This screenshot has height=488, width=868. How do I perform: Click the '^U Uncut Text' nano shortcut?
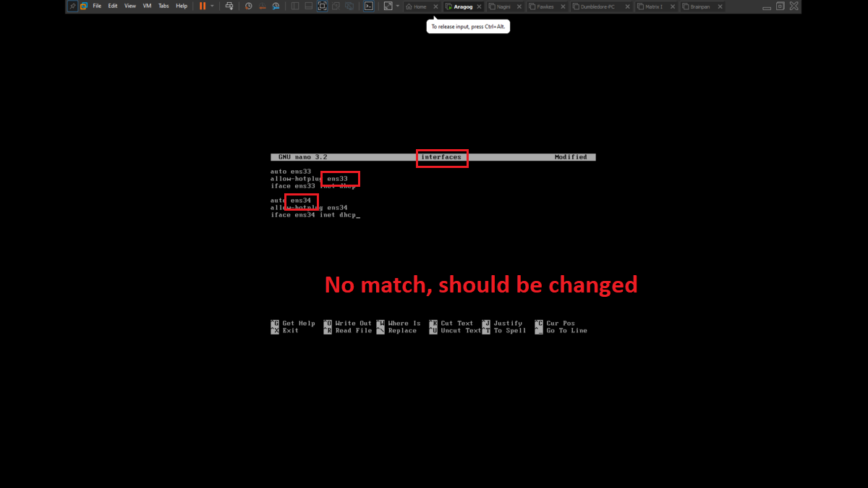coord(455,331)
